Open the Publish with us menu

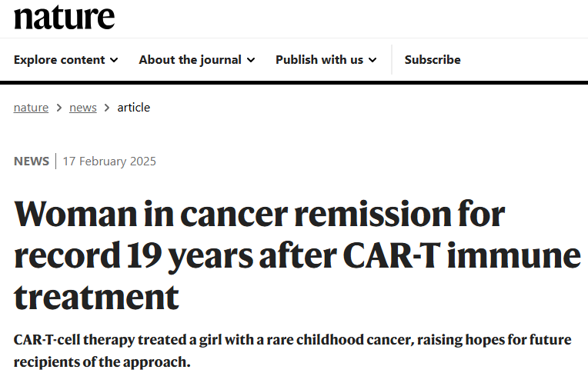click(x=326, y=60)
